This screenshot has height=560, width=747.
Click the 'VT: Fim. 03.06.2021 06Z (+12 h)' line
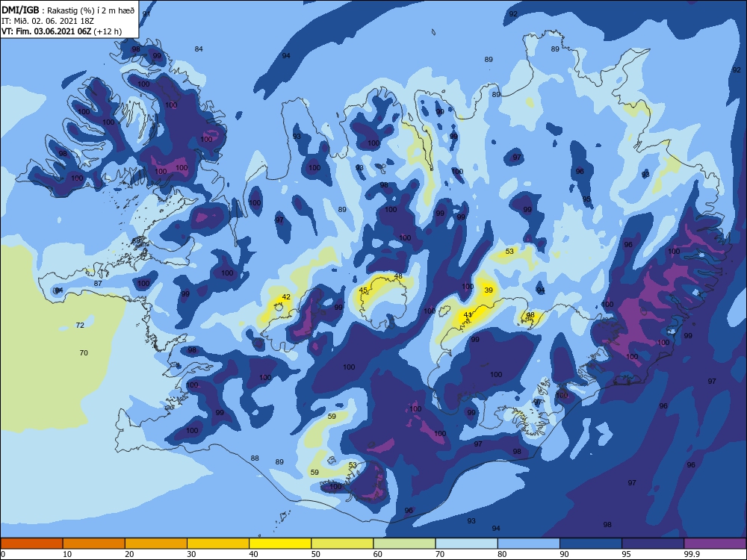(x=61, y=31)
